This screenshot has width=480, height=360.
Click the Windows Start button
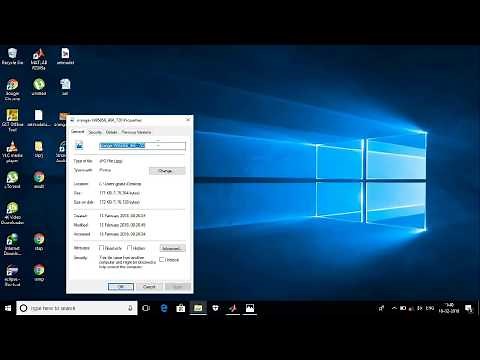tap(8, 308)
